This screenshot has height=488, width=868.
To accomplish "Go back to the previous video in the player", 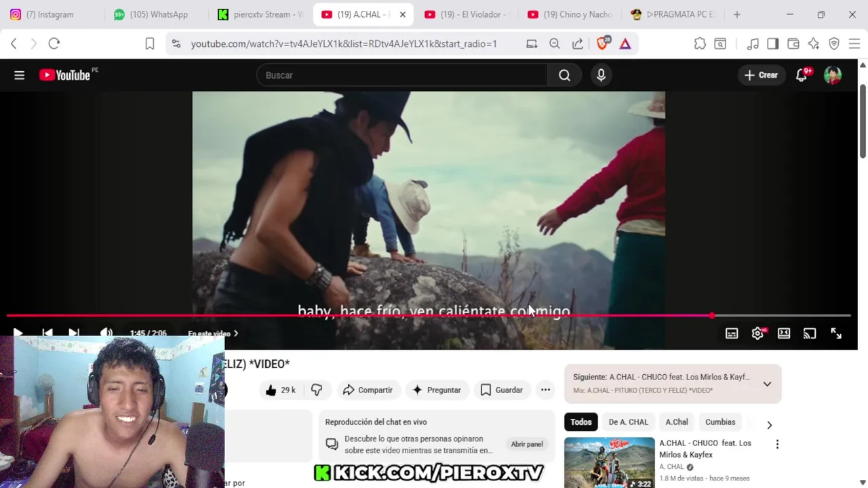I will (x=47, y=333).
